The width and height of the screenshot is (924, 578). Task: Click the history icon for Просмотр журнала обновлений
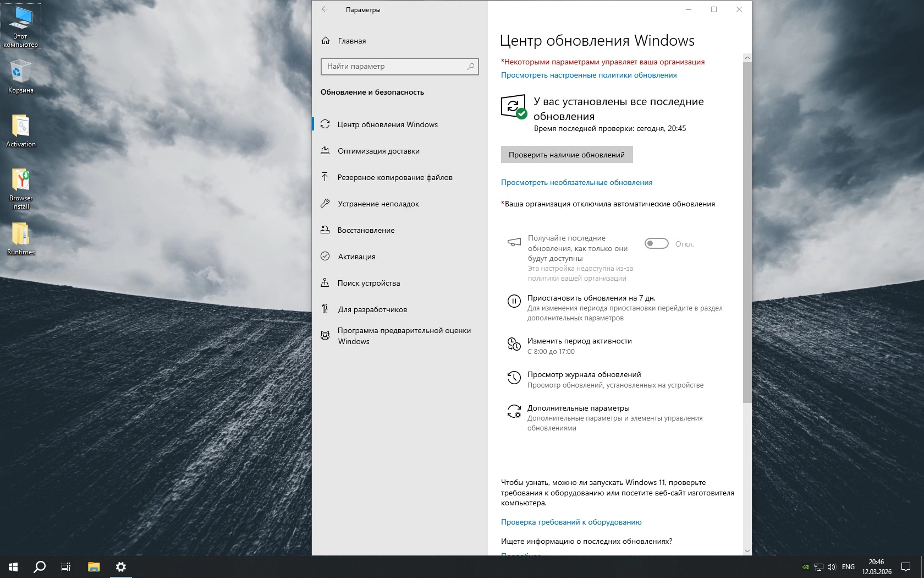tap(514, 378)
